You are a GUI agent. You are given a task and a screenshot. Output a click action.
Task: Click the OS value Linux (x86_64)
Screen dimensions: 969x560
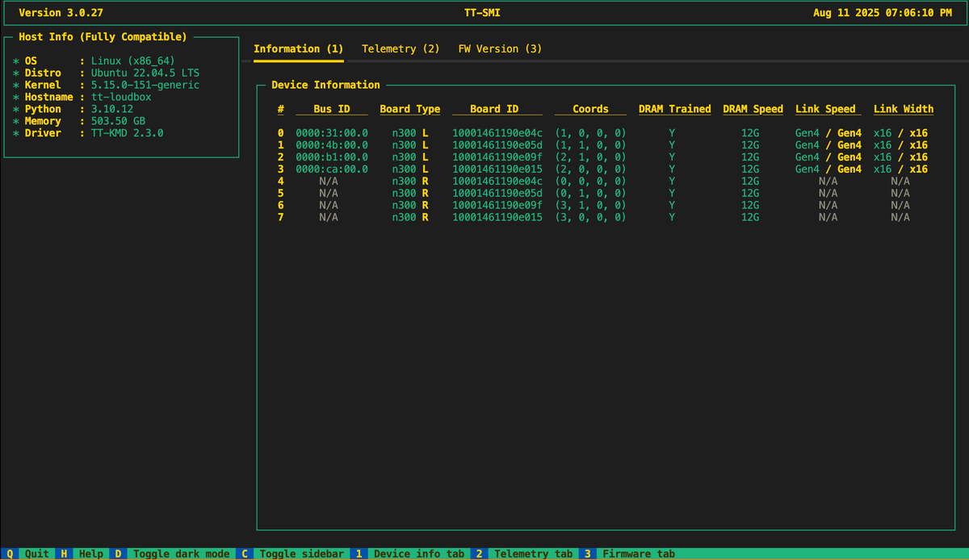coord(132,61)
